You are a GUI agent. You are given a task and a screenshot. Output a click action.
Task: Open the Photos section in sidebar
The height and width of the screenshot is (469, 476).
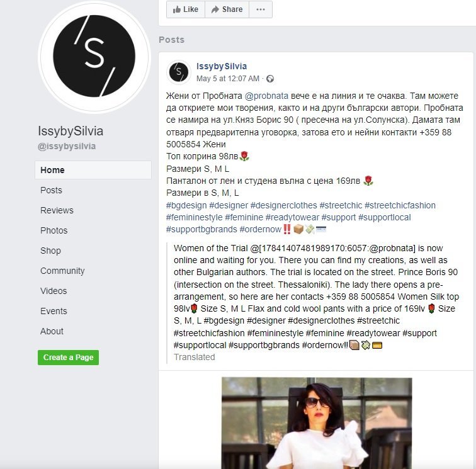click(54, 230)
